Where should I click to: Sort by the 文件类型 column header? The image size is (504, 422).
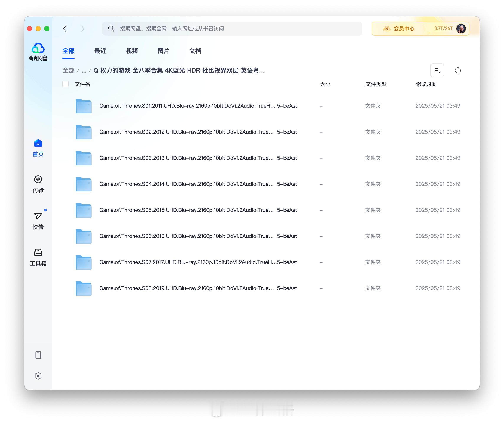(x=376, y=84)
